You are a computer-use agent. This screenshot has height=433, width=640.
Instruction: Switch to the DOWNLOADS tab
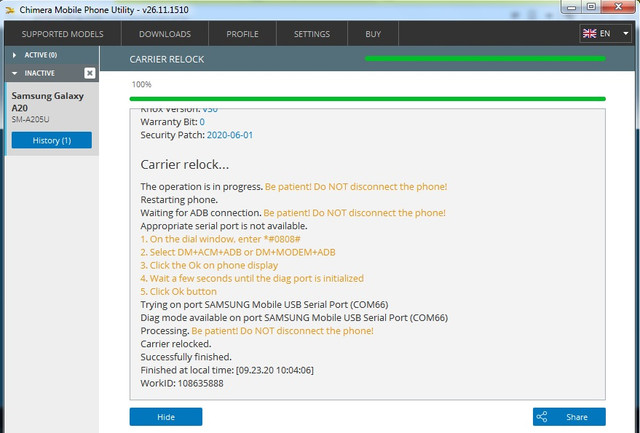point(165,34)
